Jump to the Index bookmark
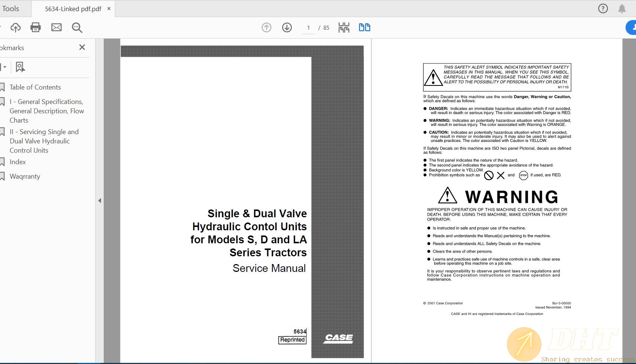 (x=18, y=162)
